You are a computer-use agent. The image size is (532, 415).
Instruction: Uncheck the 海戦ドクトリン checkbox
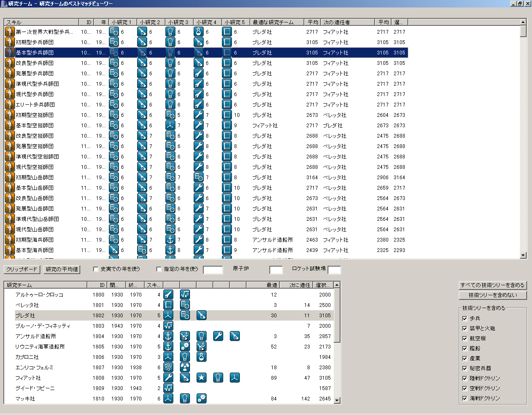click(x=465, y=398)
